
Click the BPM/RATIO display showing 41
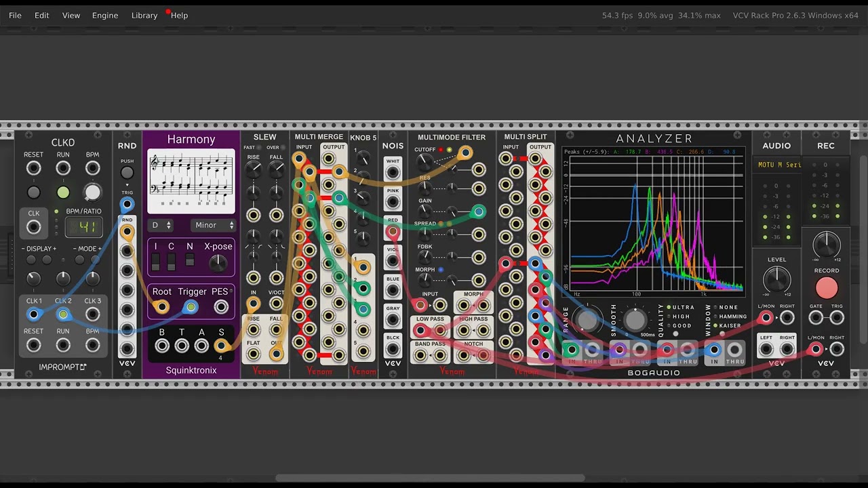tap(84, 227)
